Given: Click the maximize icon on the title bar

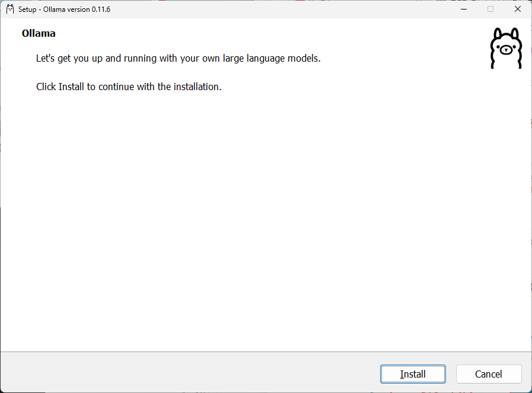Looking at the screenshot, I should pos(490,9).
